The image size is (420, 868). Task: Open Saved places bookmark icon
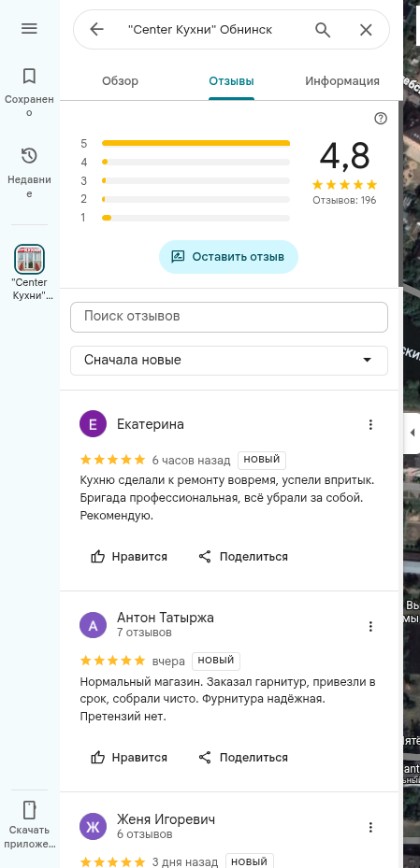click(x=29, y=76)
